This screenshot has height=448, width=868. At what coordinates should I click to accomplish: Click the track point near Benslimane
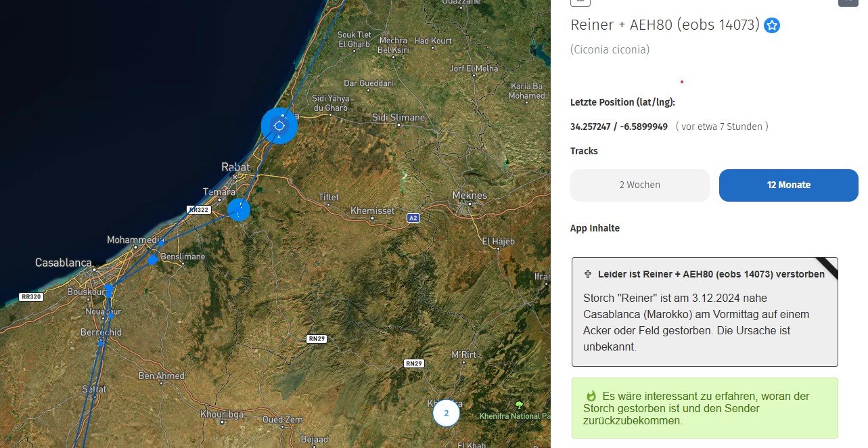pos(153,259)
